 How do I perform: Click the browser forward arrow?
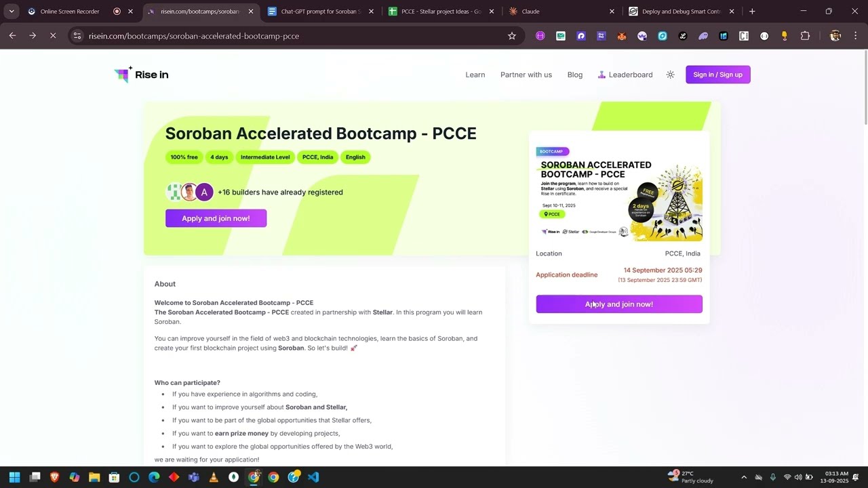33,36
